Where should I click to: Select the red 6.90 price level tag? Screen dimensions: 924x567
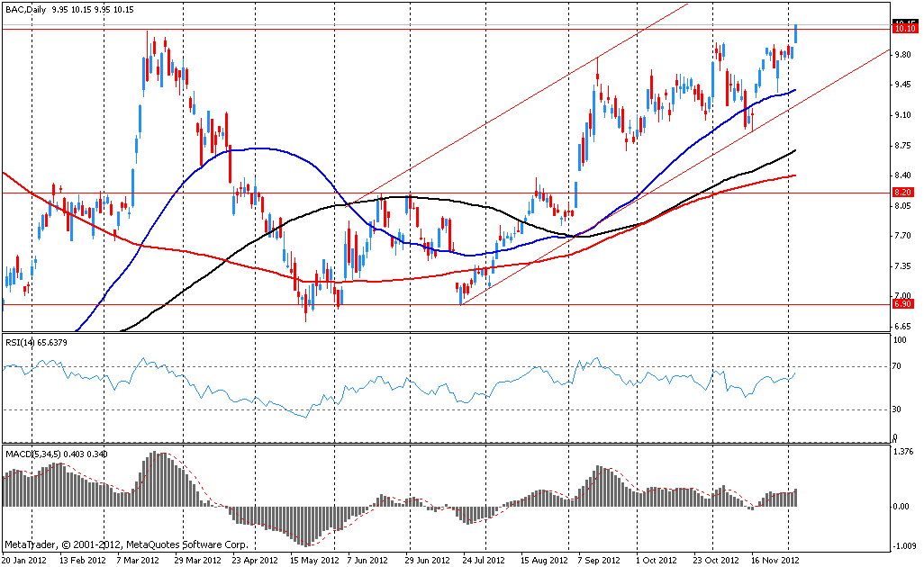click(902, 304)
